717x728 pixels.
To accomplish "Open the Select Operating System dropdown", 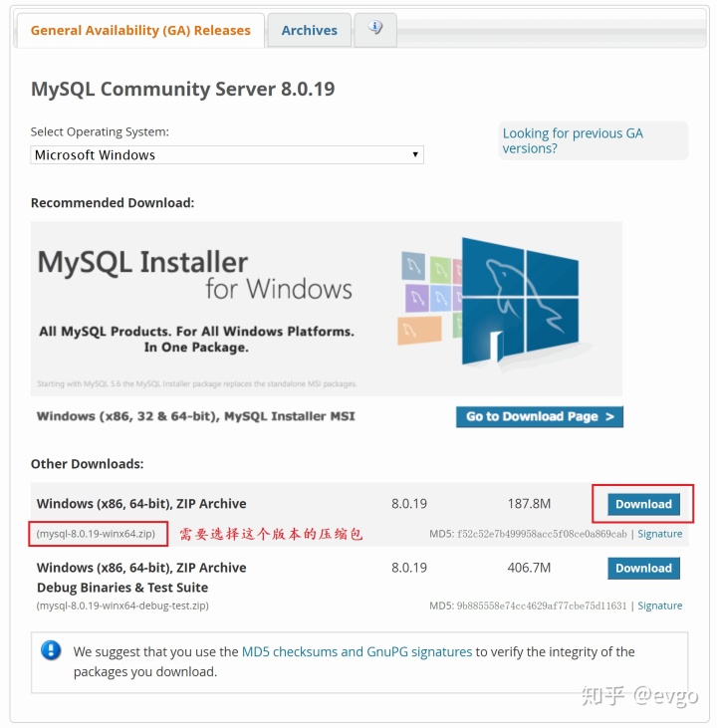I will 227,154.
